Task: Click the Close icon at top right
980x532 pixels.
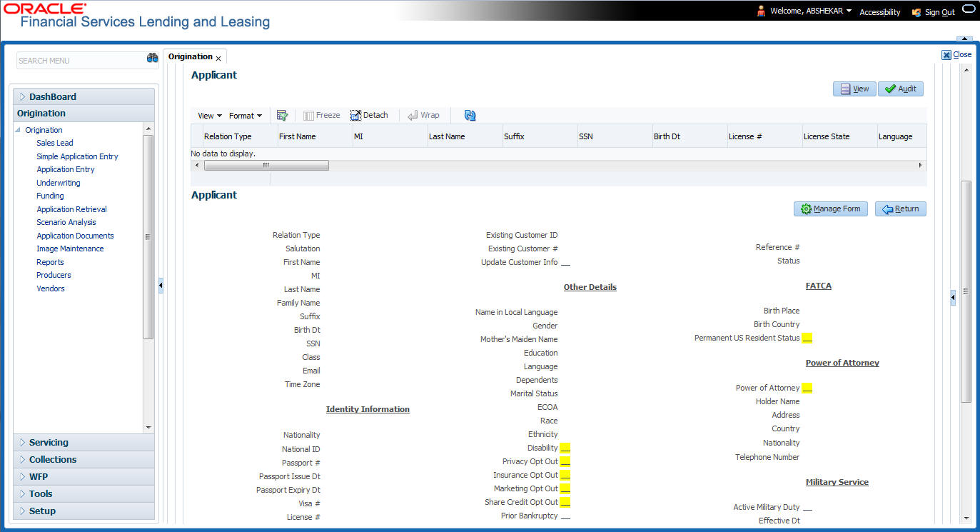Action: pyautogui.click(x=946, y=55)
